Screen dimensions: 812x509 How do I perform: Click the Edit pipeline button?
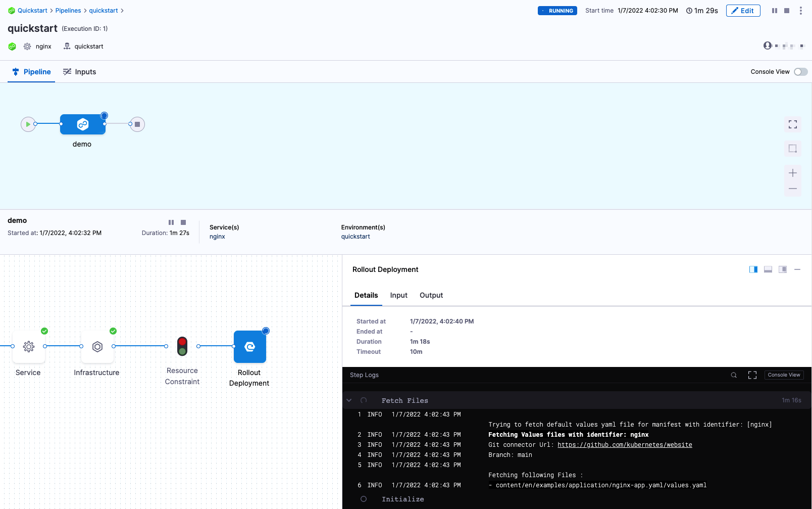pos(743,11)
